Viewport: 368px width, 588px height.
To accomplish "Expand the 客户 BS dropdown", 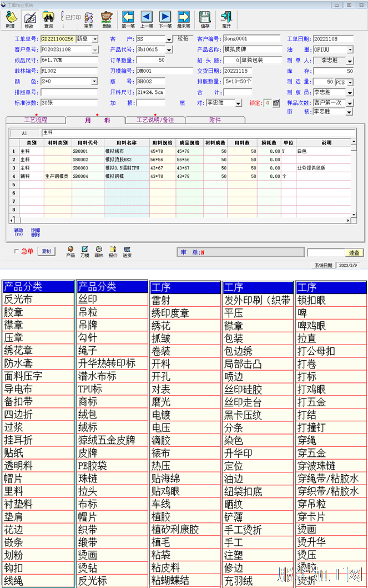I will coord(169,39).
